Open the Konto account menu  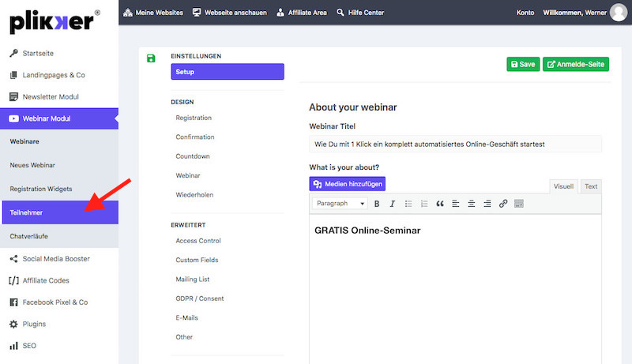[x=525, y=13]
